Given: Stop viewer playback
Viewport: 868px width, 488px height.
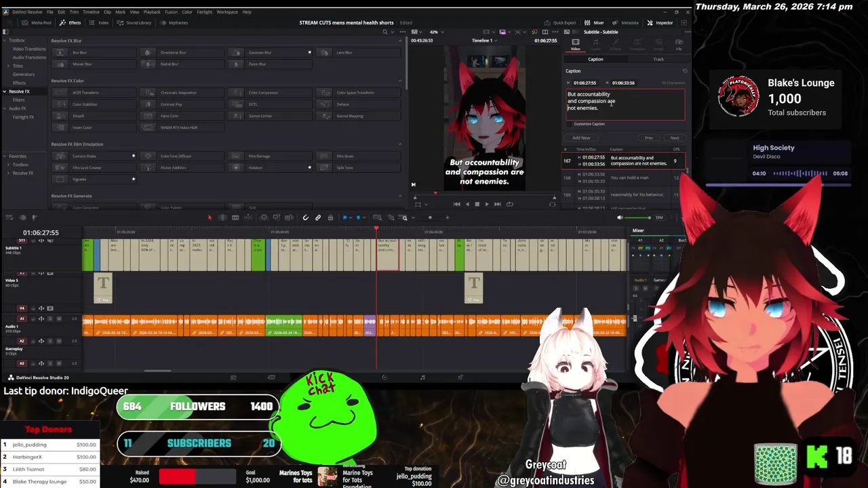Looking at the screenshot, I should pos(477,204).
